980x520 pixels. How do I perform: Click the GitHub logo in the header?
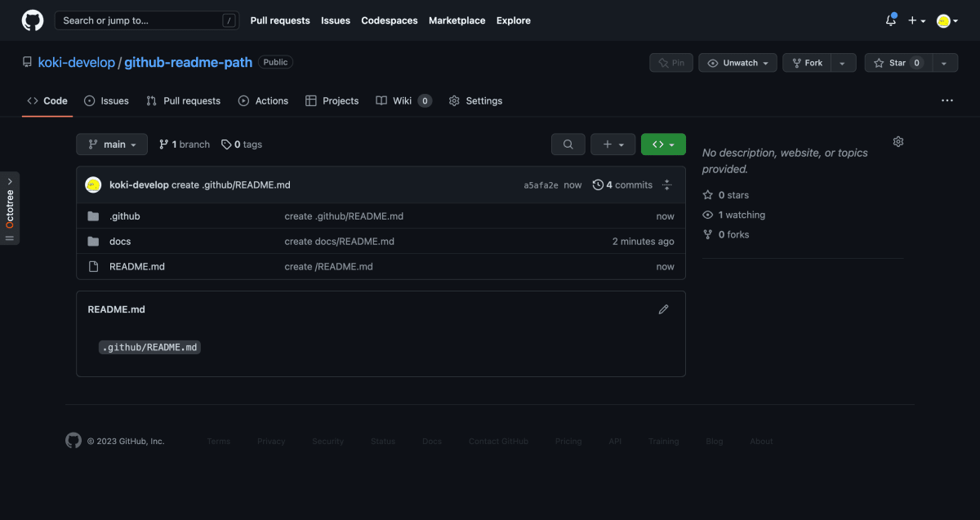coord(33,20)
